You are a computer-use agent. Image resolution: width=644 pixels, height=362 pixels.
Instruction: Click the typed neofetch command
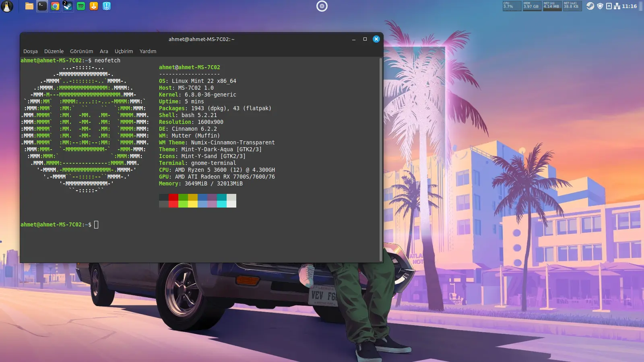tap(107, 60)
